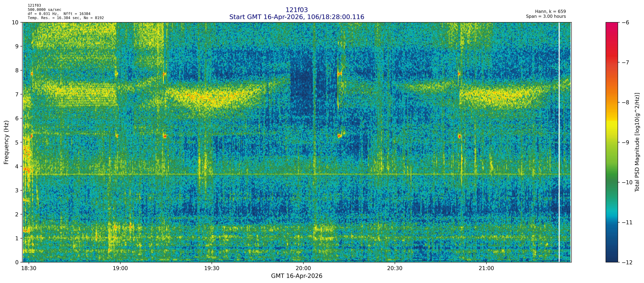Click the GMT 16-Apr-2026 x-axis label

point(297,276)
